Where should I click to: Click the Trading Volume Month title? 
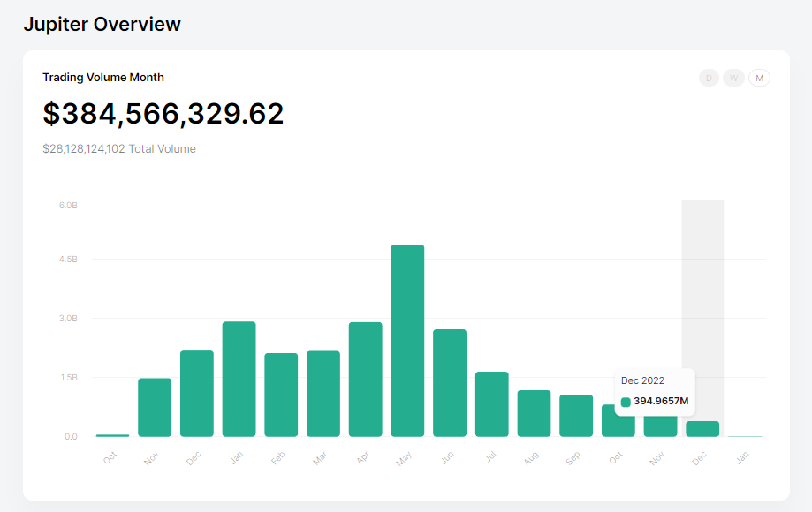[x=103, y=78]
